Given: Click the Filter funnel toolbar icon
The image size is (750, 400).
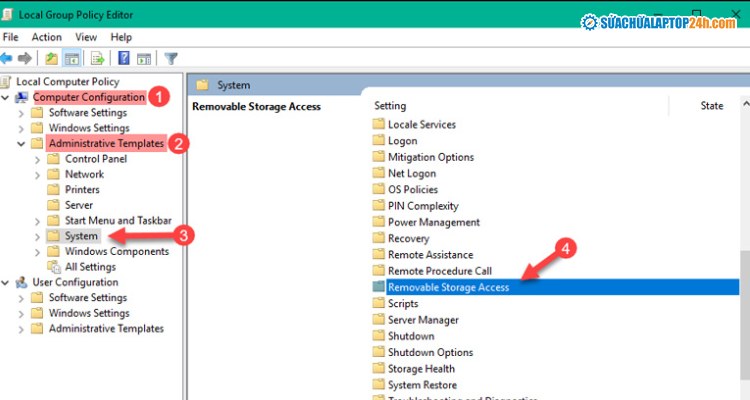Looking at the screenshot, I should coord(171,58).
